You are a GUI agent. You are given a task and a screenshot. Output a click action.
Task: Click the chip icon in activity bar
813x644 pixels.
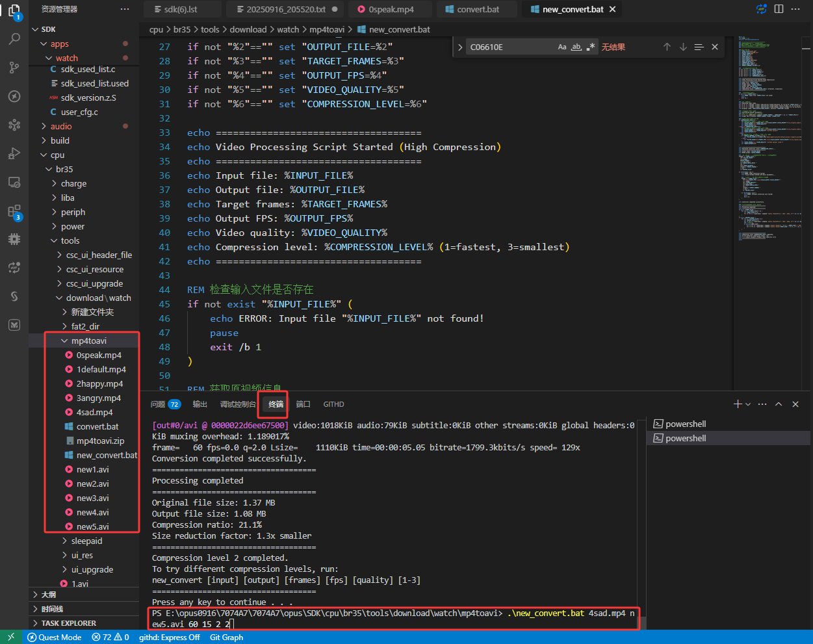click(14, 239)
